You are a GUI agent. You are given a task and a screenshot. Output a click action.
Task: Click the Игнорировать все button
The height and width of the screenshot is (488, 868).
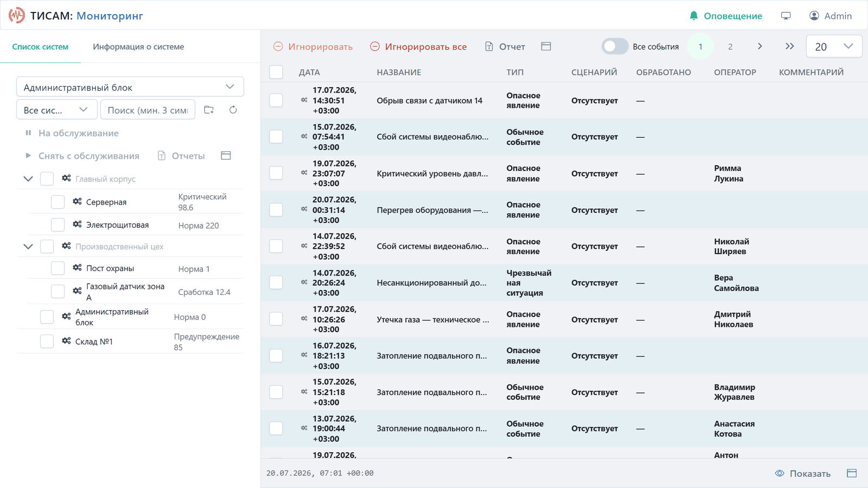(418, 47)
